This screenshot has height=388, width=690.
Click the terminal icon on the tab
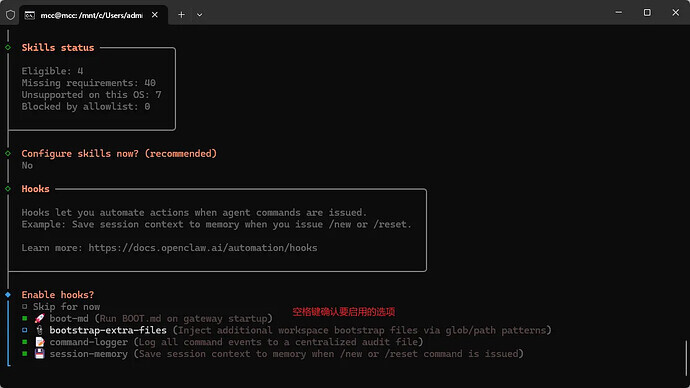pos(29,15)
